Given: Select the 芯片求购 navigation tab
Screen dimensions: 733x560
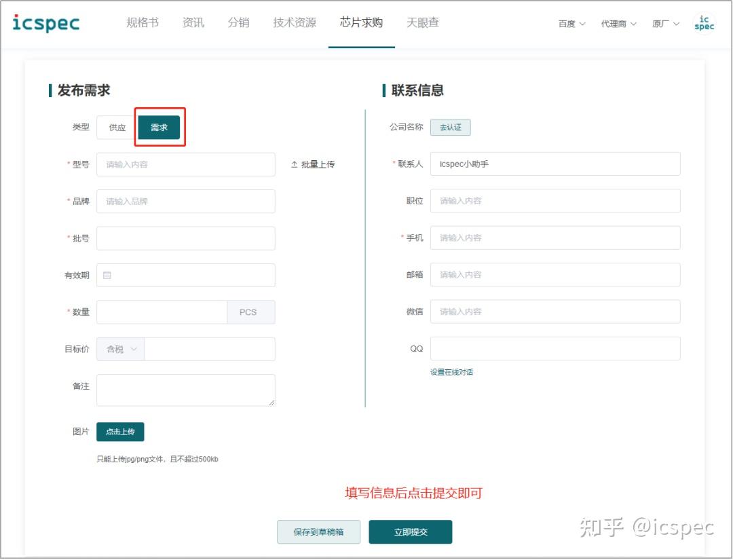Looking at the screenshot, I should point(362,22).
